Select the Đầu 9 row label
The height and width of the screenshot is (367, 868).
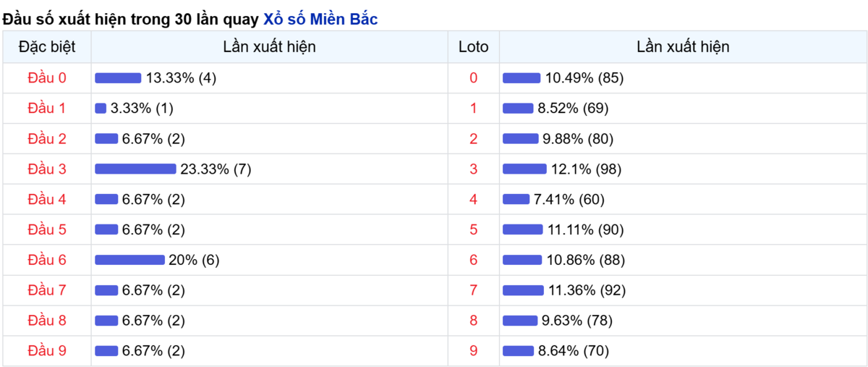pyautogui.click(x=47, y=351)
